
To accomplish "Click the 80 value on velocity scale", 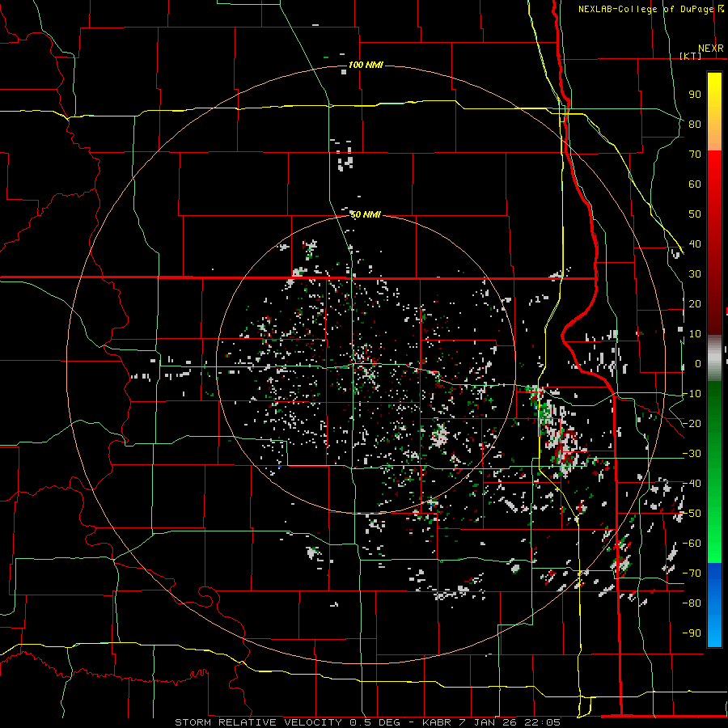I will (695, 125).
